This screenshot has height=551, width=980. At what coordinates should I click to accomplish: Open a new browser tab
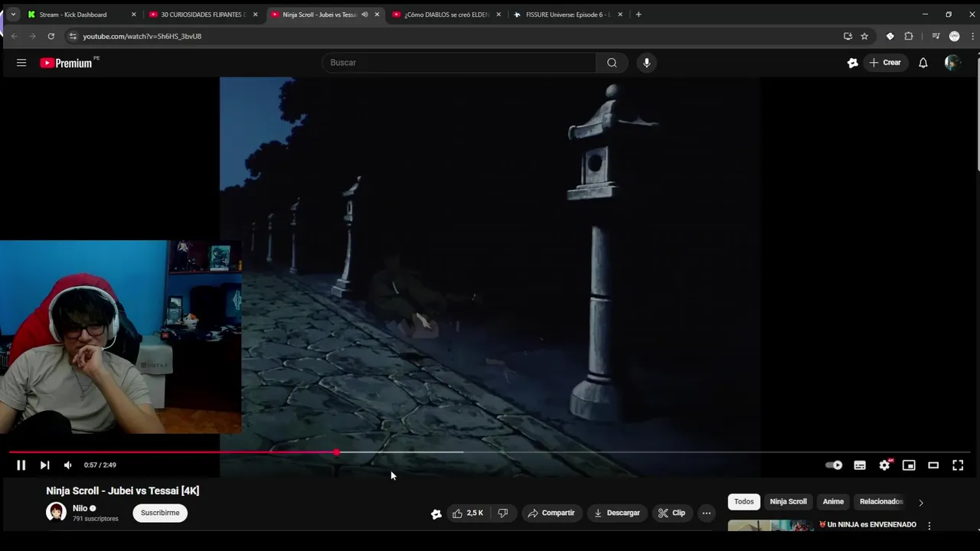(639, 15)
